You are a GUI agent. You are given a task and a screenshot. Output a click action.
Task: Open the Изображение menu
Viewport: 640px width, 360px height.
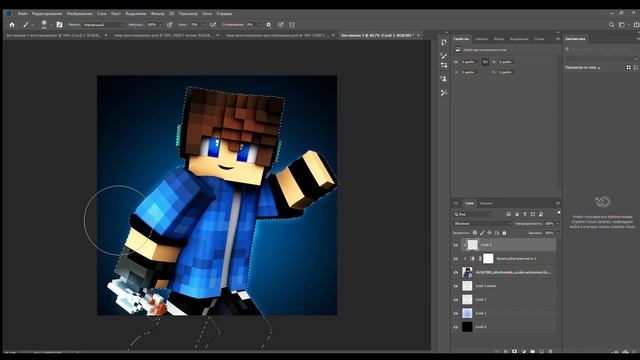tap(80, 13)
